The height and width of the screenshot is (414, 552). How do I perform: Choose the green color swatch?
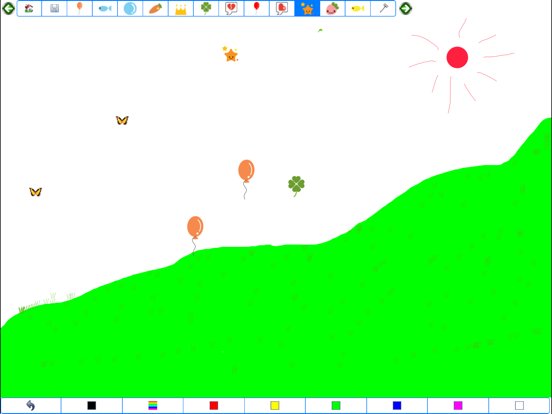pos(336,406)
